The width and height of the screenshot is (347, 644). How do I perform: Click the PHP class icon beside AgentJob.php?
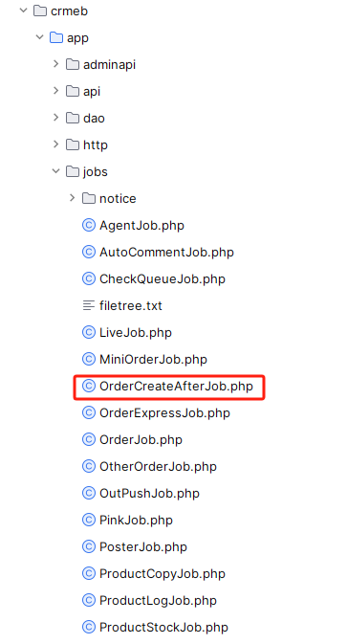tap(89, 225)
